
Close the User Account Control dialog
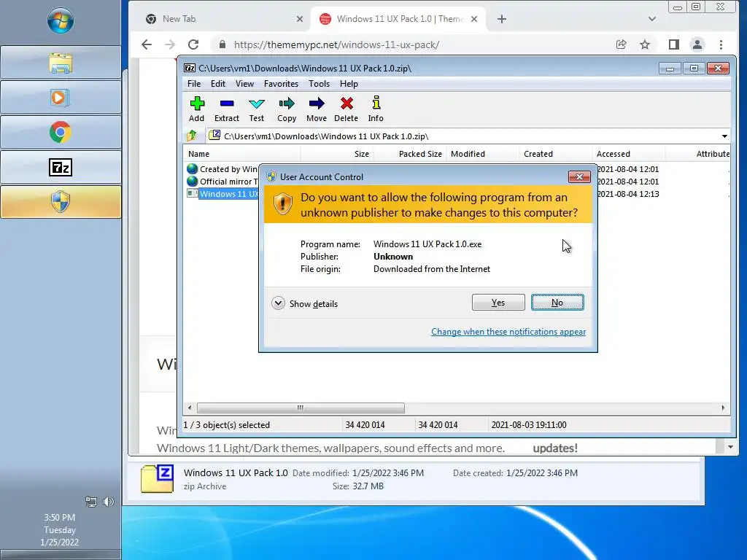(579, 176)
